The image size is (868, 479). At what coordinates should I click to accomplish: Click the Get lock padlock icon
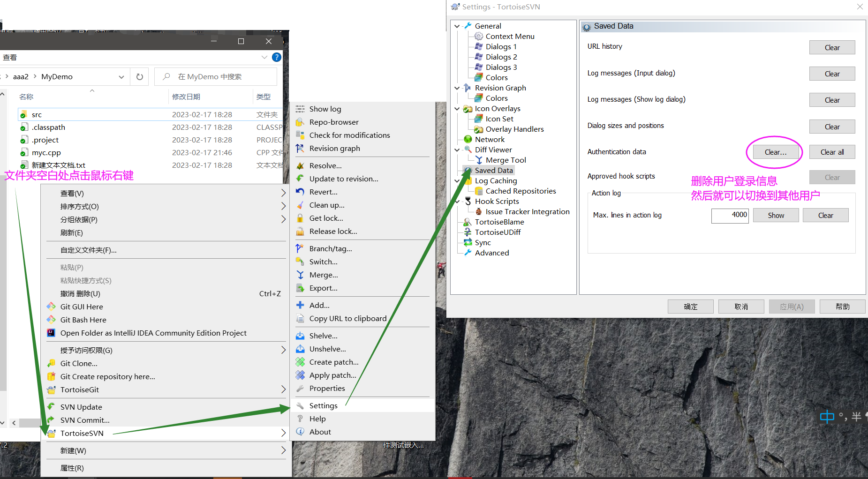tap(300, 218)
